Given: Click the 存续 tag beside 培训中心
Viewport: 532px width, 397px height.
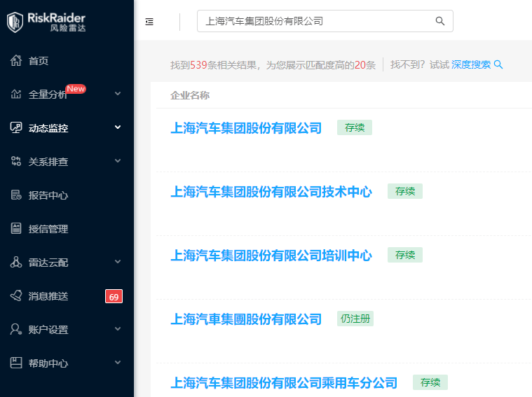Looking at the screenshot, I should (x=405, y=255).
